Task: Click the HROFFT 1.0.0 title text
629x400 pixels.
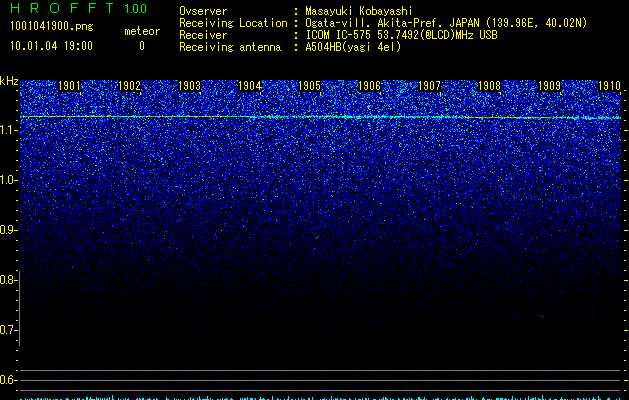Action: tap(78, 8)
